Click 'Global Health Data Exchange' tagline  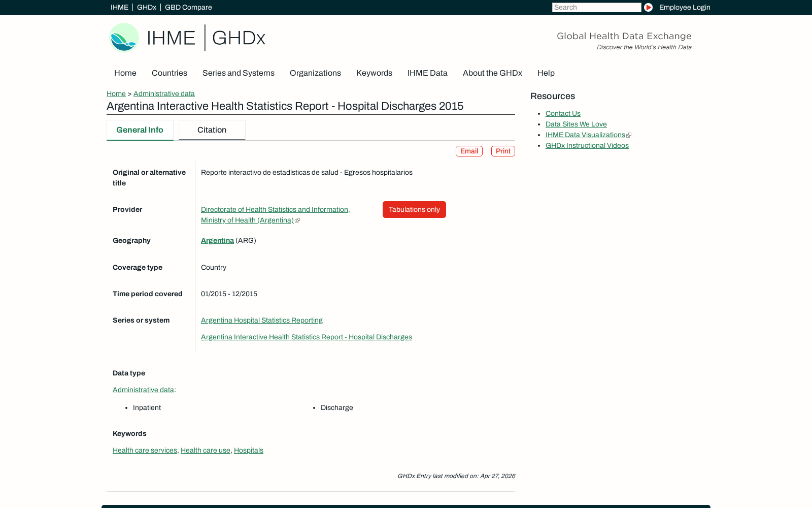624,36
